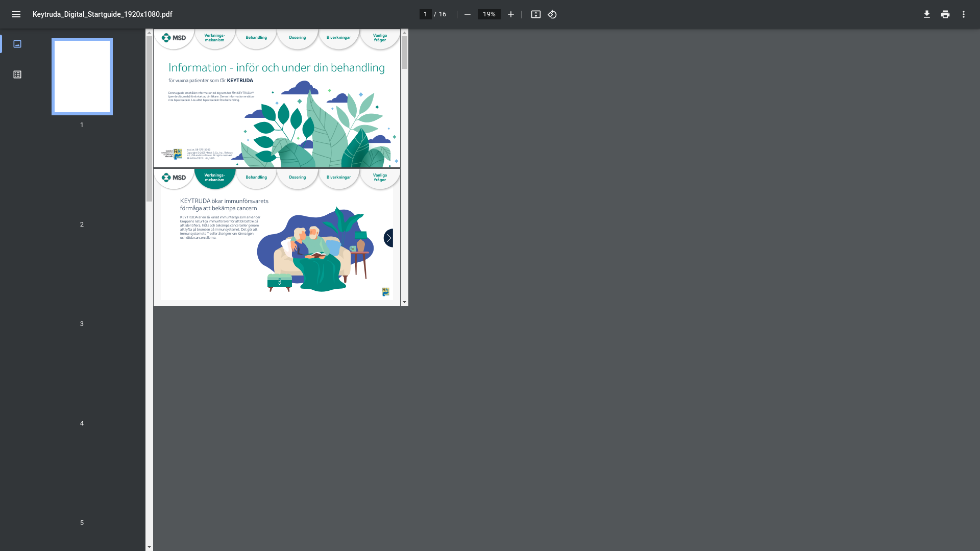Viewport: 980px width, 551px height.
Task: Click the thumbnail page number 3 label
Action: (x=82, y=324)
